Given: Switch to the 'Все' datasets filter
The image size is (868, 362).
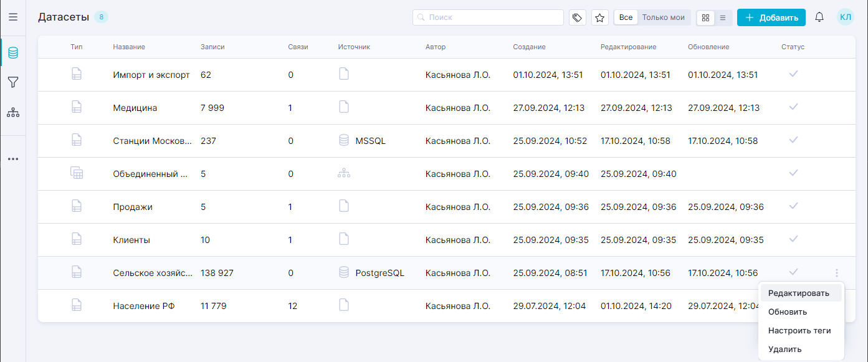Looking at the screenshot, I should point(626,17).
